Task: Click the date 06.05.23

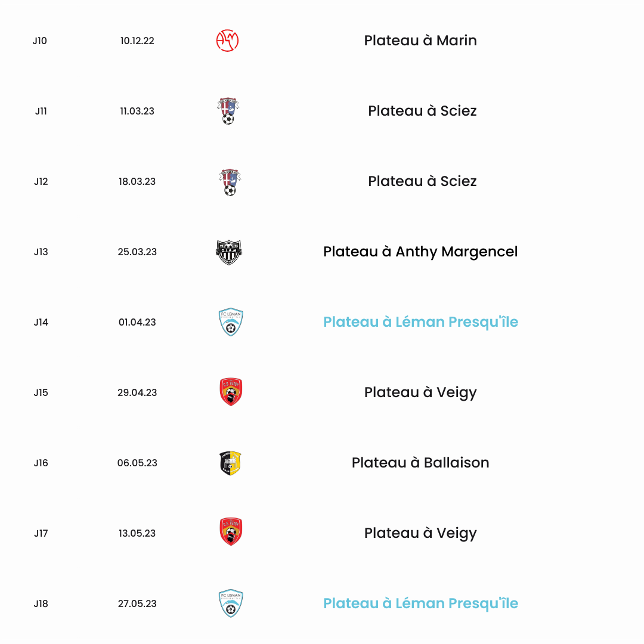Action: [137, 463]
